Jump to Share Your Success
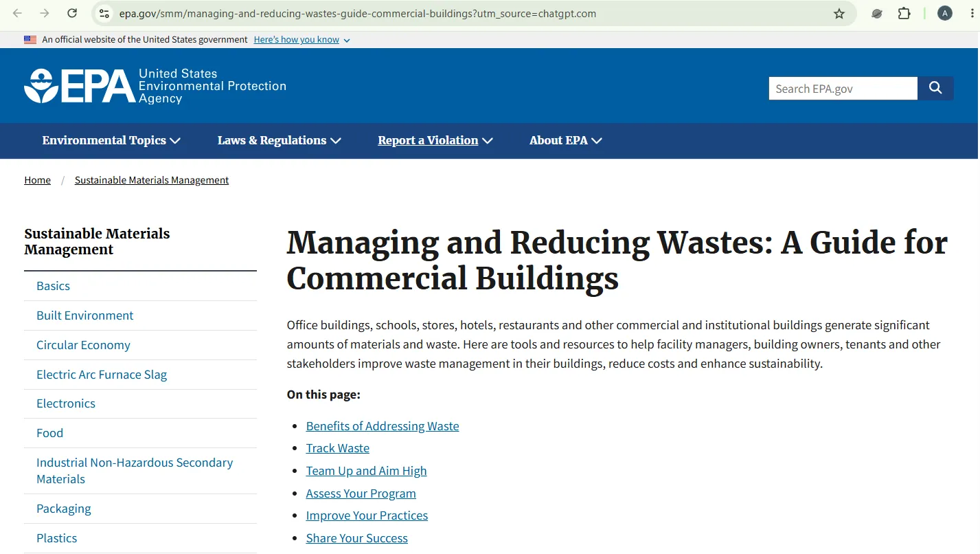The image size is (980, 554). [x=356, y=538]
